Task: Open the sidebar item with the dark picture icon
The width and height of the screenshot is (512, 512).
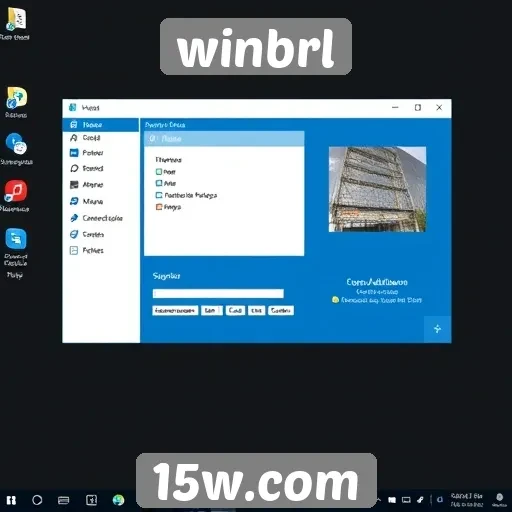Action: pos(86,185)
